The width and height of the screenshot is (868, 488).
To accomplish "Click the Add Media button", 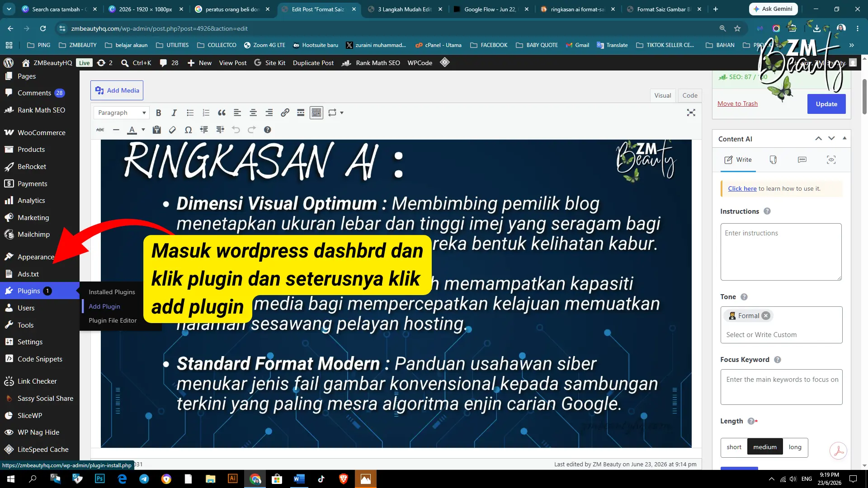I will (117, 90).
